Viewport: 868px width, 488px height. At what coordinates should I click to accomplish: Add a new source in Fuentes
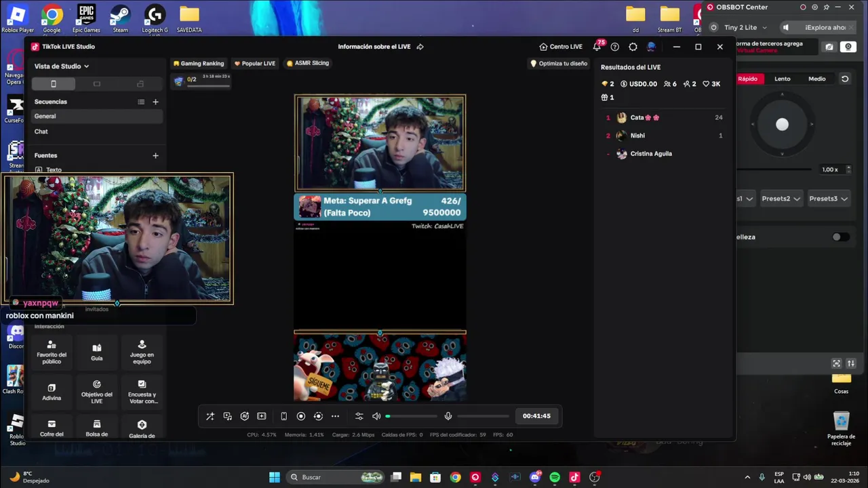tap(155, 155)
